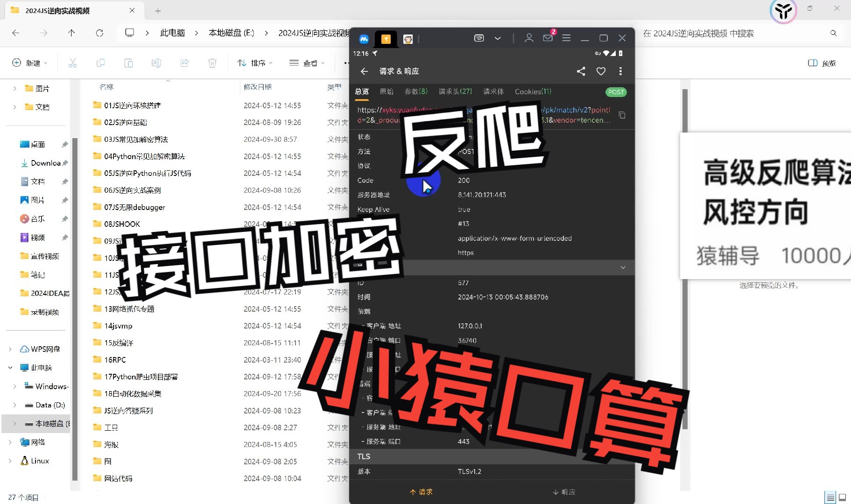
Task: Switch to 总览 tab
Action: [362, 91]
